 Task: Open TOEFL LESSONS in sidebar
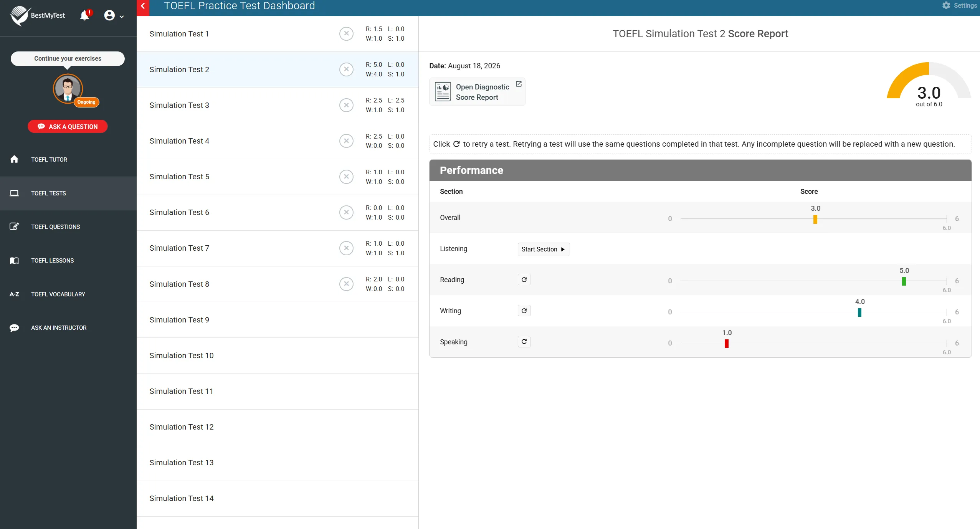68,260
